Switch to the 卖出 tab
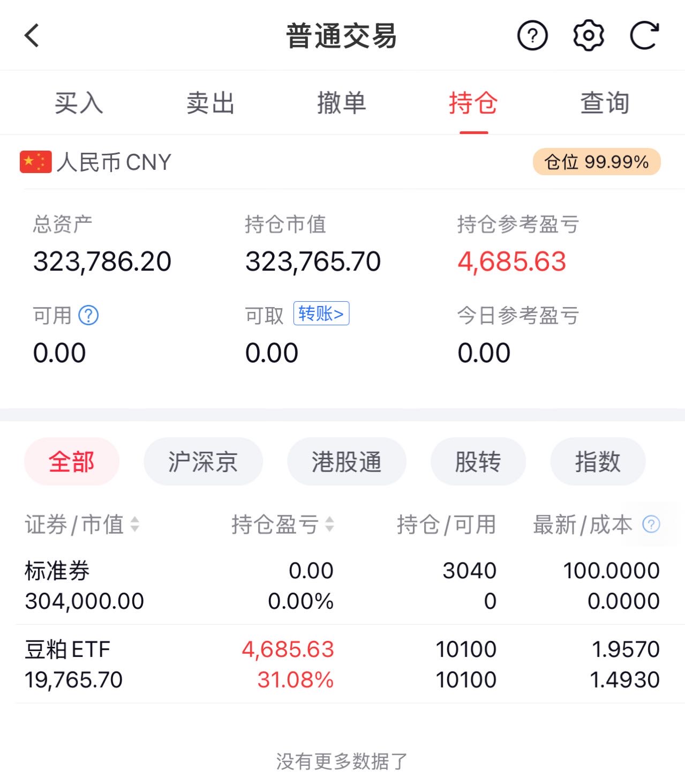This screenshot has height=784, width=685. pos(210,102)
